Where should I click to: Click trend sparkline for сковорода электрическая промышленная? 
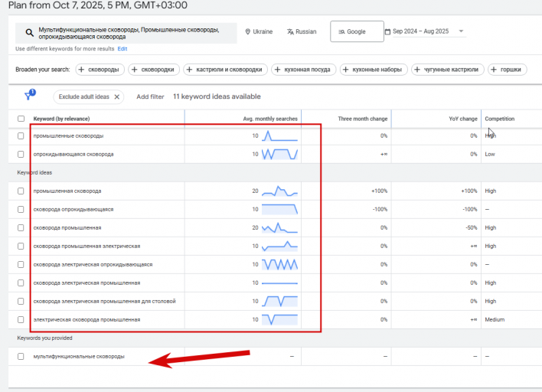pyautogui.click(x=279, y=283)
